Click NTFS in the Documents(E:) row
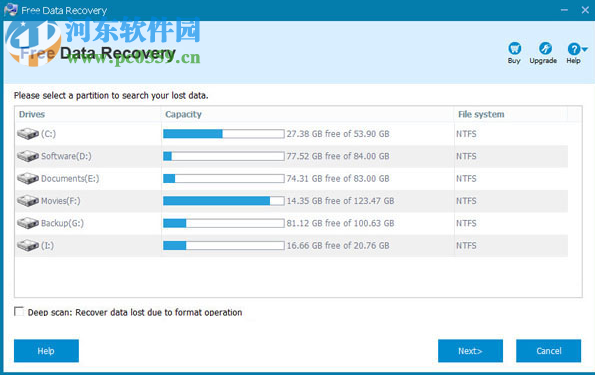Image resolution: width=595 pixels, height=375 pixels. (466, 179)
